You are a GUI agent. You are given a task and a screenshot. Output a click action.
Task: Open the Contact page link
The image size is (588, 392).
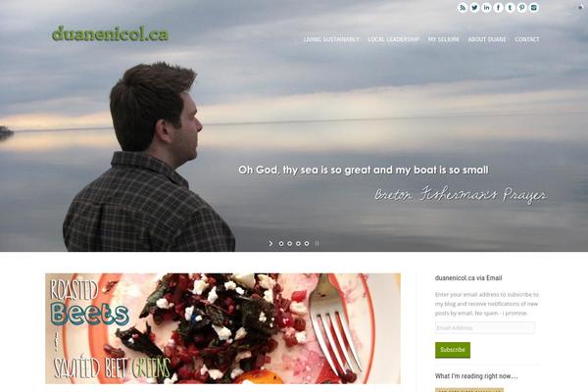(x=527, y=39)
